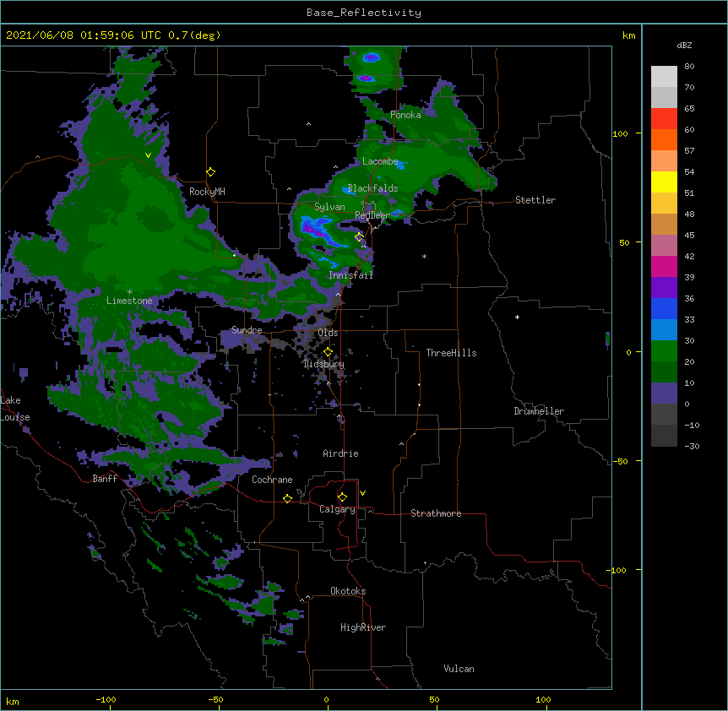Select the RockyMH map label
This screenshot has height=711, width=728.
(207, 192)
